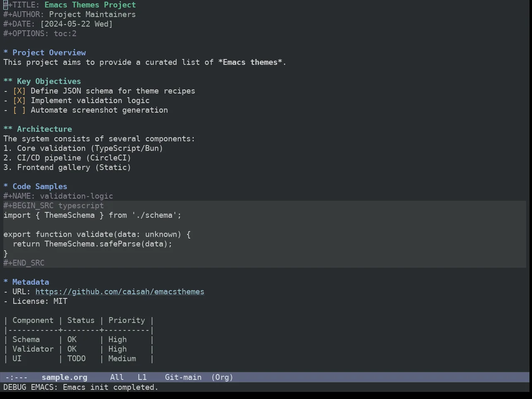Click 'sample.org' buffer name in mode line
The image size is (532, 399).
click(x=64, y=377)
